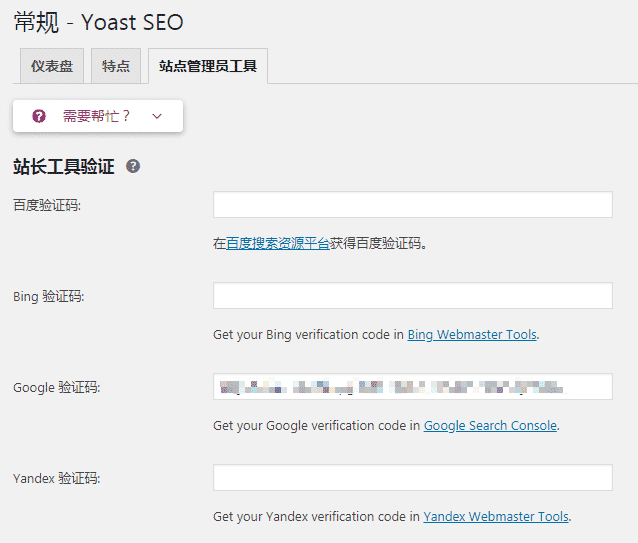Open the Google Search Console link
Viewport: 638px width, 543px height.
(490, 426)
